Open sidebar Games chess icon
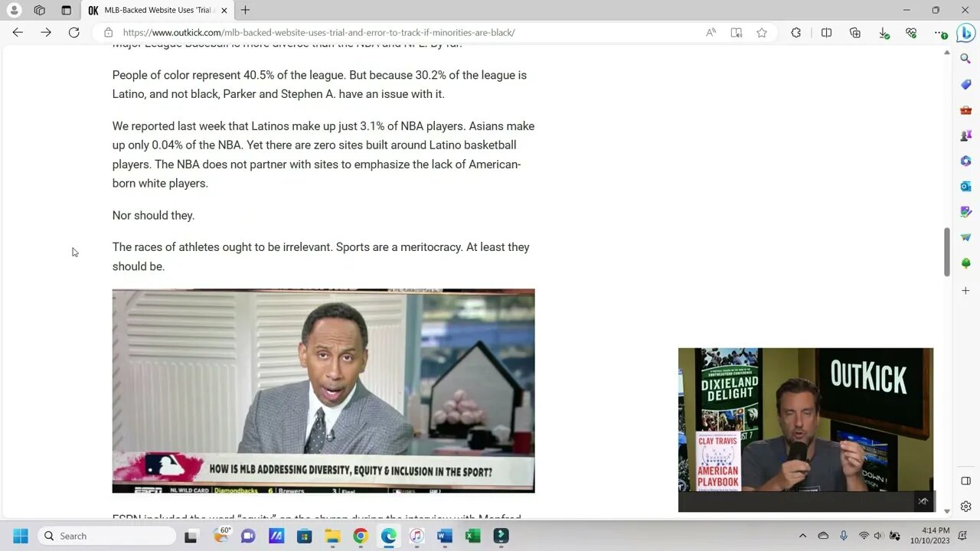Image resolution: width=980 pixels, height=551 pixels. (965, 135)
